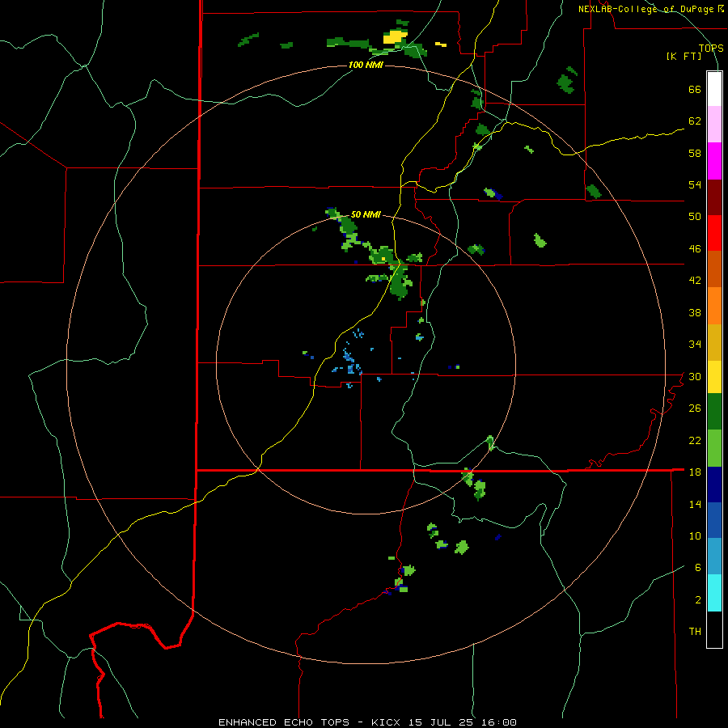Click the bright red legend swatch

714,233
